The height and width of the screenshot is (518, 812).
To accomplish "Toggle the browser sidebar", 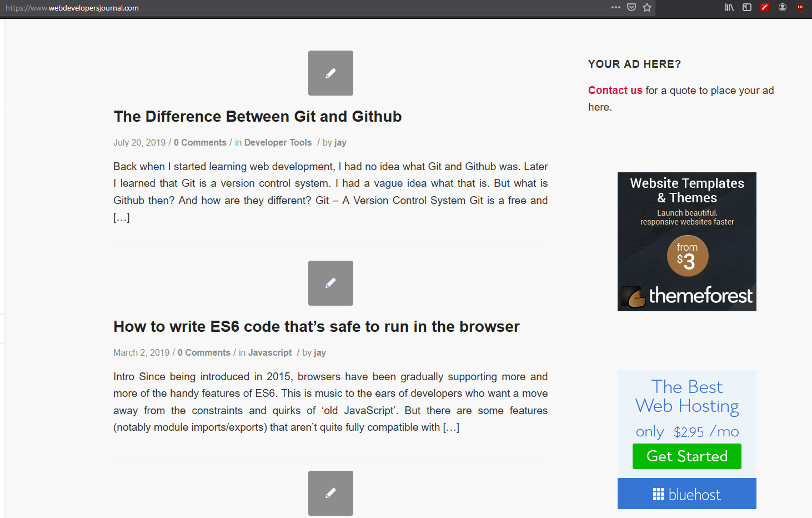I will [746, 7].
